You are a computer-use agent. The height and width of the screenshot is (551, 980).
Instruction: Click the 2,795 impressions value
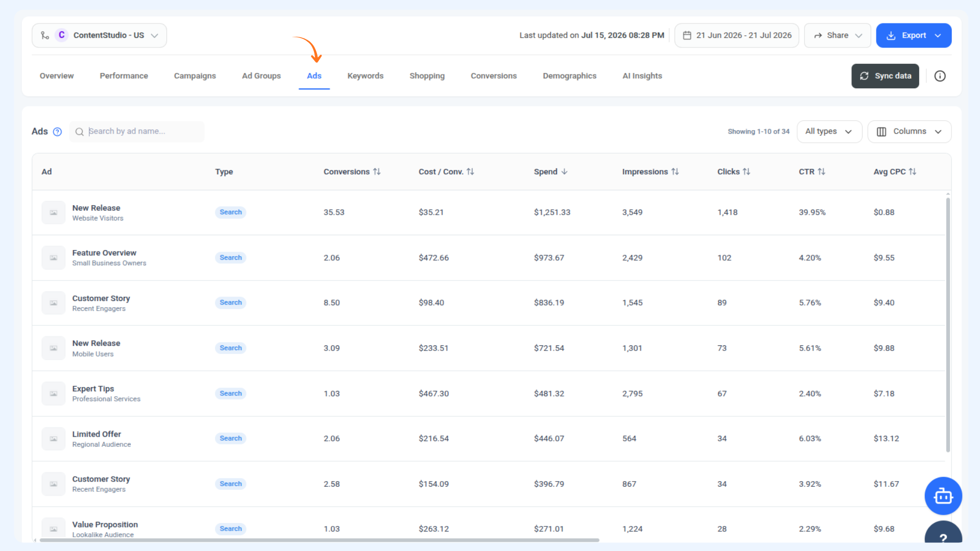click(632, 394)
